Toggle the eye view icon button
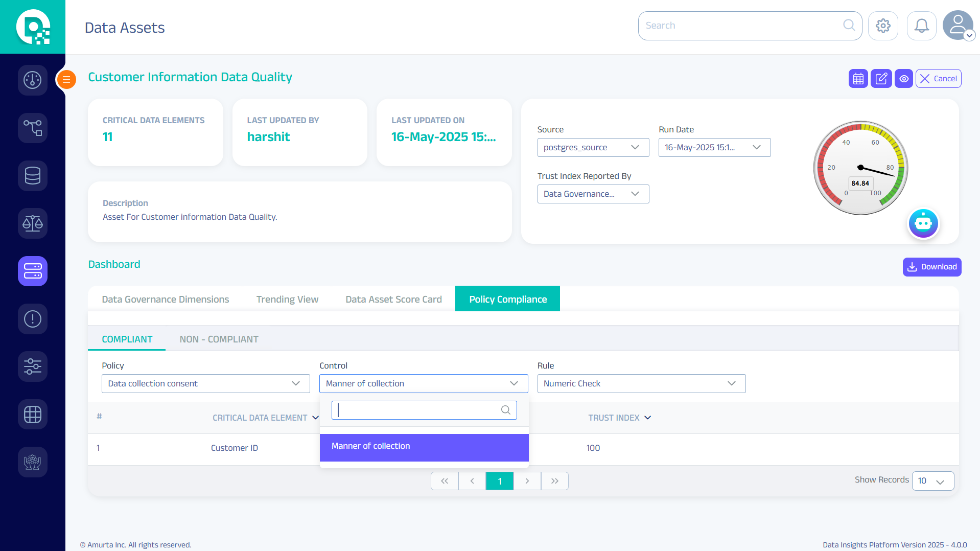This screenshot has height=551, width=980. (x=903, y=79)
